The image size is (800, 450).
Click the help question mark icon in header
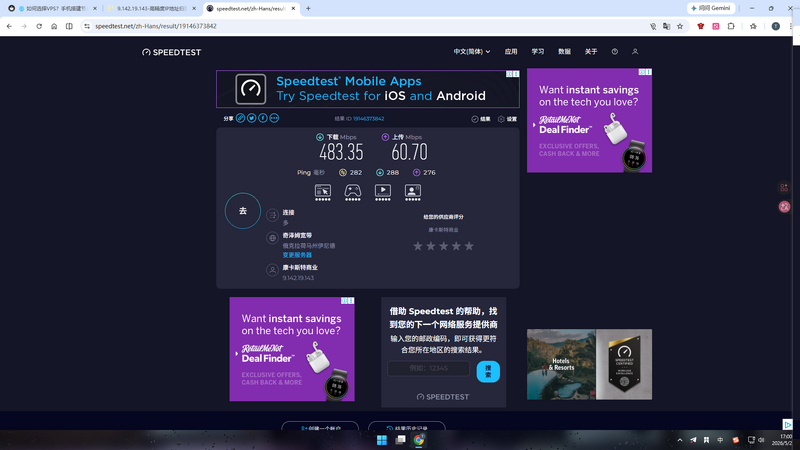tap(615, 52)
